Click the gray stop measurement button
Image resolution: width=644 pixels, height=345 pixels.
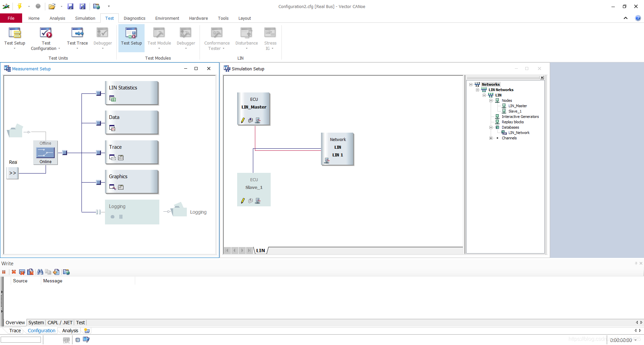coord(38,6)
